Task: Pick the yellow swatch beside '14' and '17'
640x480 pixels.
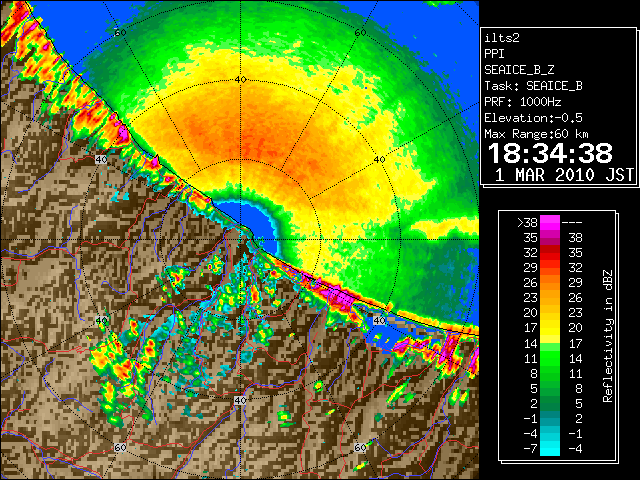Action: point(550,337)
